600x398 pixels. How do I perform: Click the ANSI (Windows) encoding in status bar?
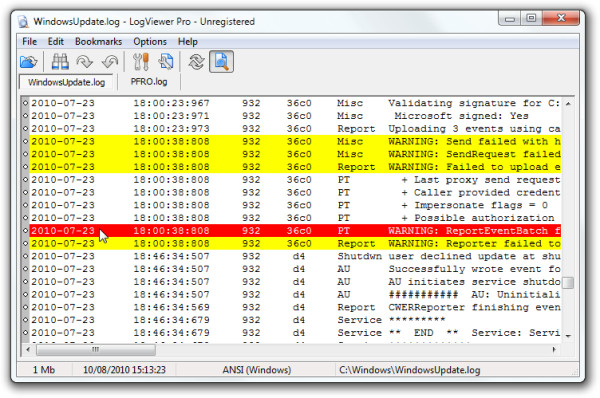(257, 370)
